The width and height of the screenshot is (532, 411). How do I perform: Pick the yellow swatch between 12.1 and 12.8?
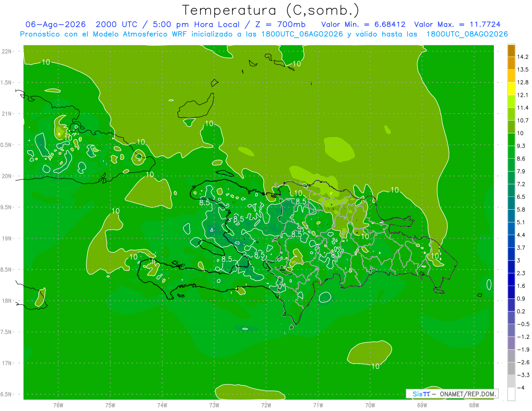511,89
